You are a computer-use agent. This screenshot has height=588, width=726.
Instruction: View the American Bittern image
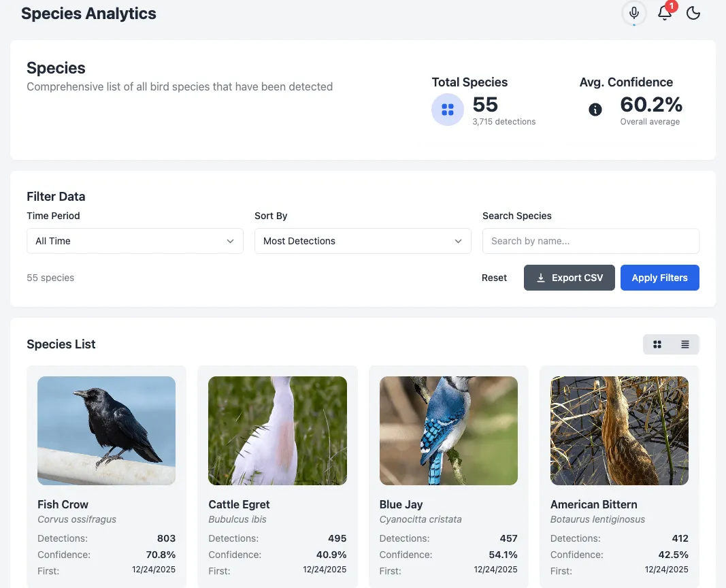click(x=619, y=430)
